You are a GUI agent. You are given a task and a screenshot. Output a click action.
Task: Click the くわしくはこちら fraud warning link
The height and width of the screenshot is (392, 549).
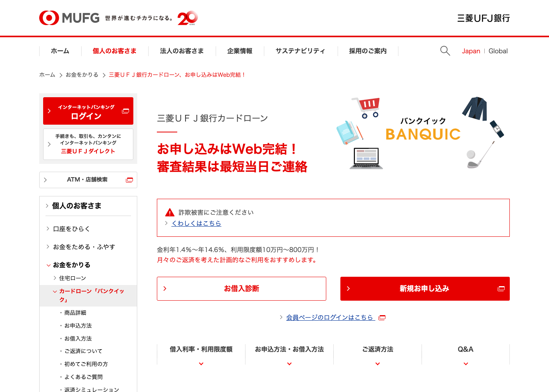(196, 223)
